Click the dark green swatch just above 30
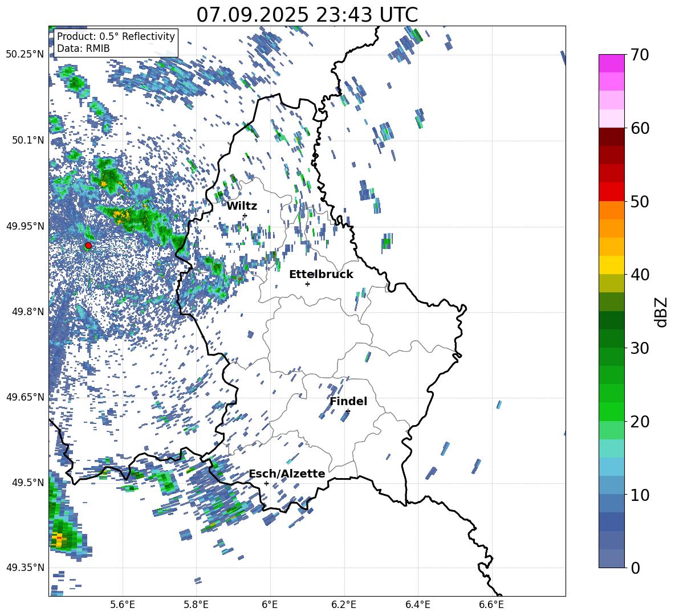Screen dimensions: 675x616 (612, 338)
